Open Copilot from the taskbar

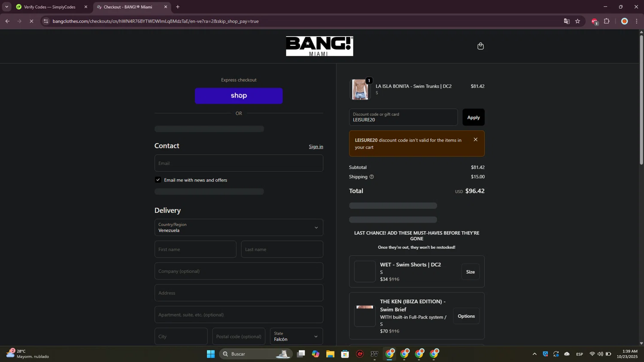[316, 354]
